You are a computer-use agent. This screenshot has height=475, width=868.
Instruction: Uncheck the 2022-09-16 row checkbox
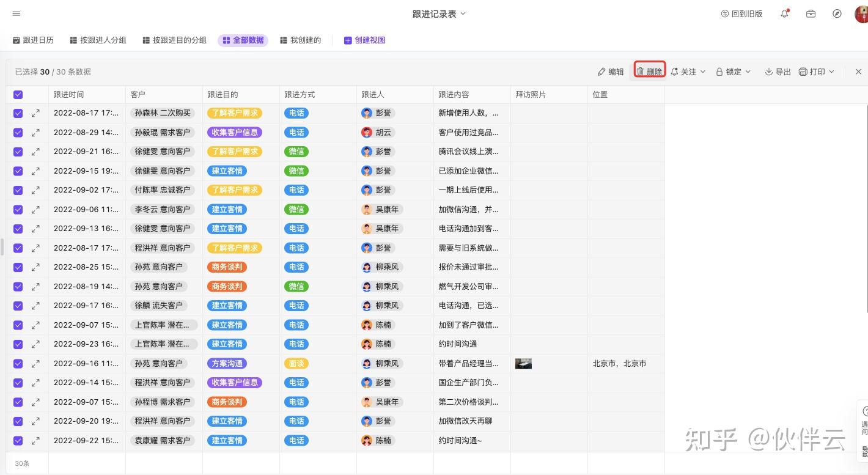[18, 363]
